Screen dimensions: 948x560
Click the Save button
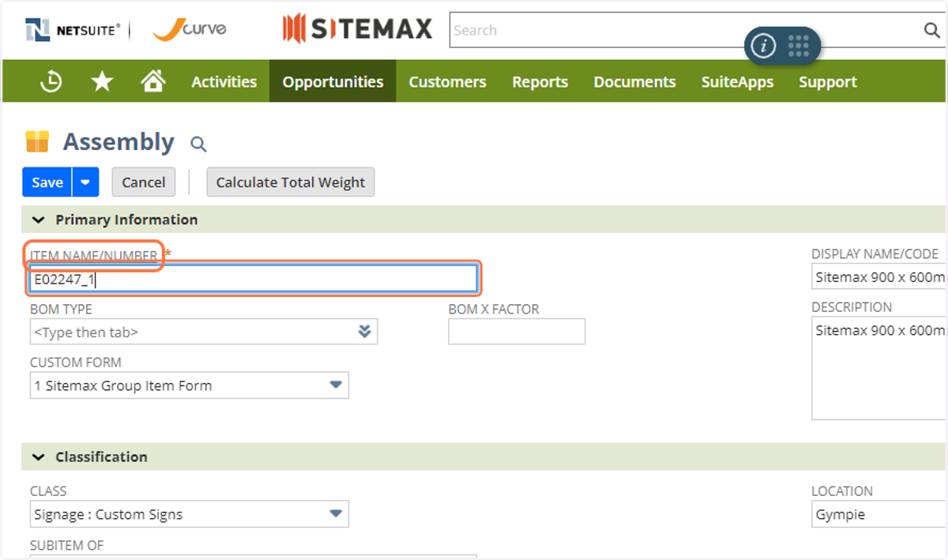47,182
